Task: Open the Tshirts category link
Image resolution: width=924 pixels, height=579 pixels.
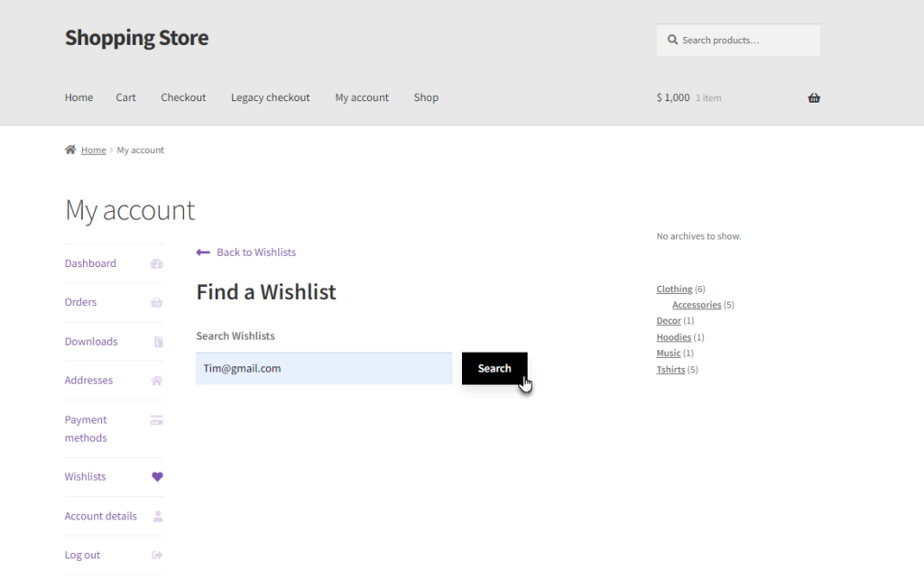Action: click(x=670, y=369)
